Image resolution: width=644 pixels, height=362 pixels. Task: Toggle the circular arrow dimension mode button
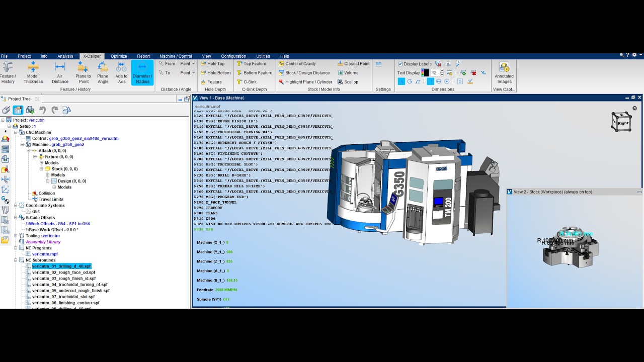pyautogui.click(x=410, y=81)
